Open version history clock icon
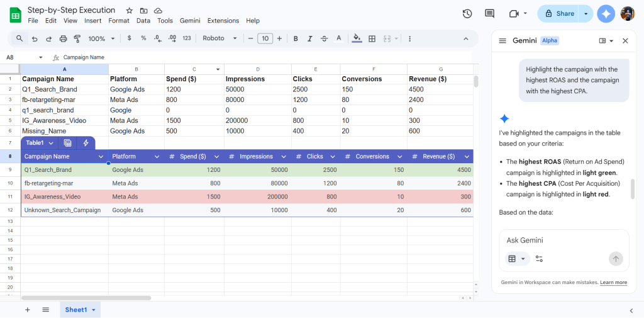 coord(467,13)
